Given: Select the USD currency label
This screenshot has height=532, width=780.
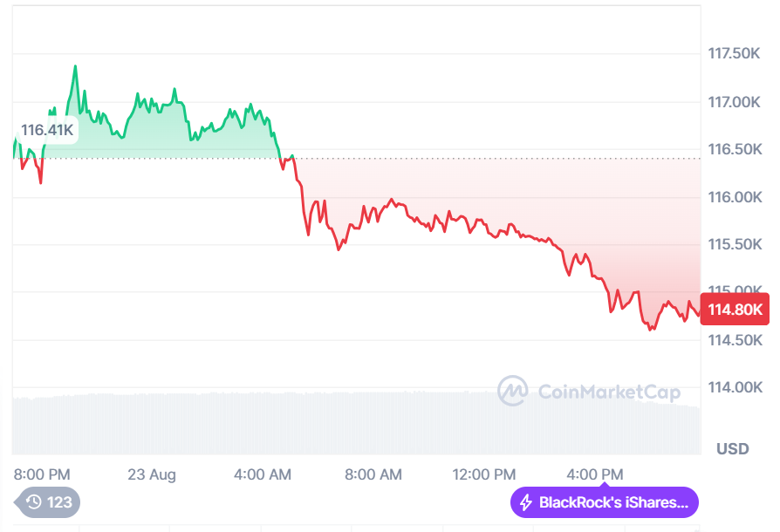Looking at the screenshot, I should point(733,448).
